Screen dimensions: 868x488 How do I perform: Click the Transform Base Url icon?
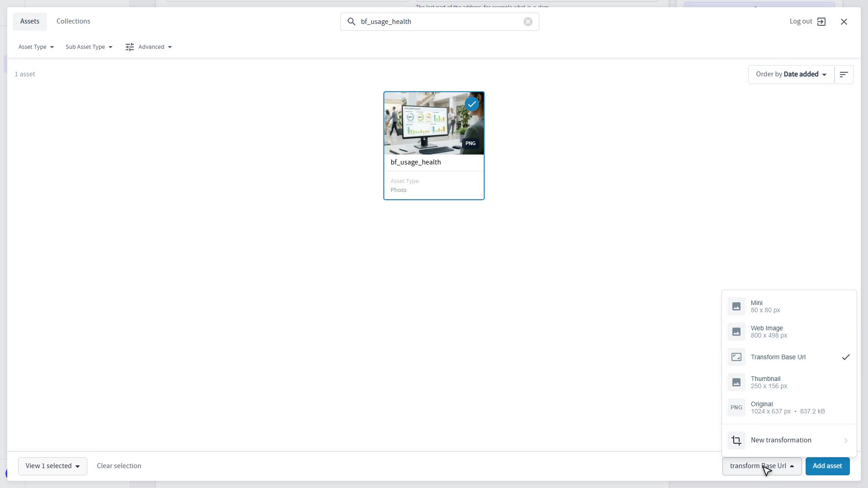tap(736, 357)
